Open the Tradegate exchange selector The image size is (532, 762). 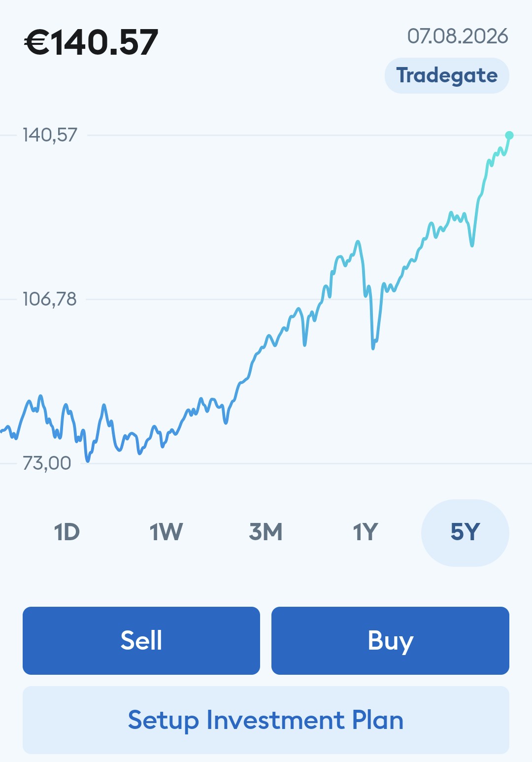coord(447,75)
